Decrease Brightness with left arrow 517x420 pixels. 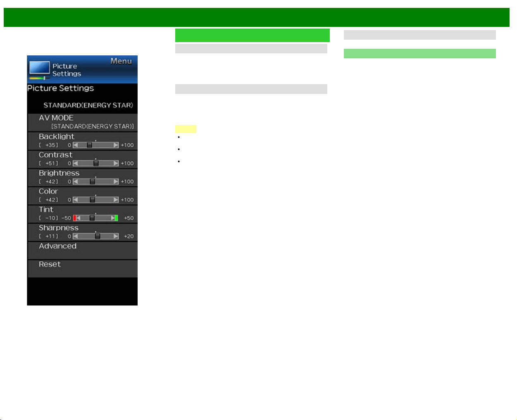point(75,181)
